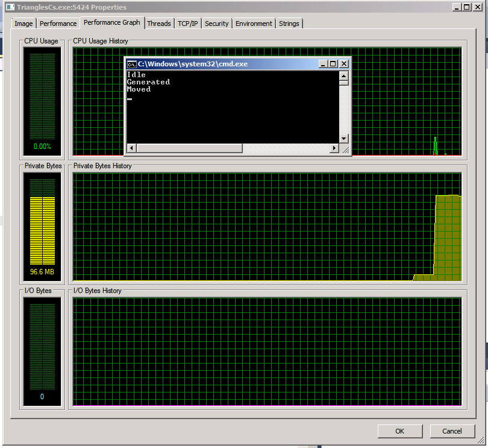Click the cmd.exe vertical scrollbar thumb
Screen dimensions: 488x448
[x=343, y=83]
